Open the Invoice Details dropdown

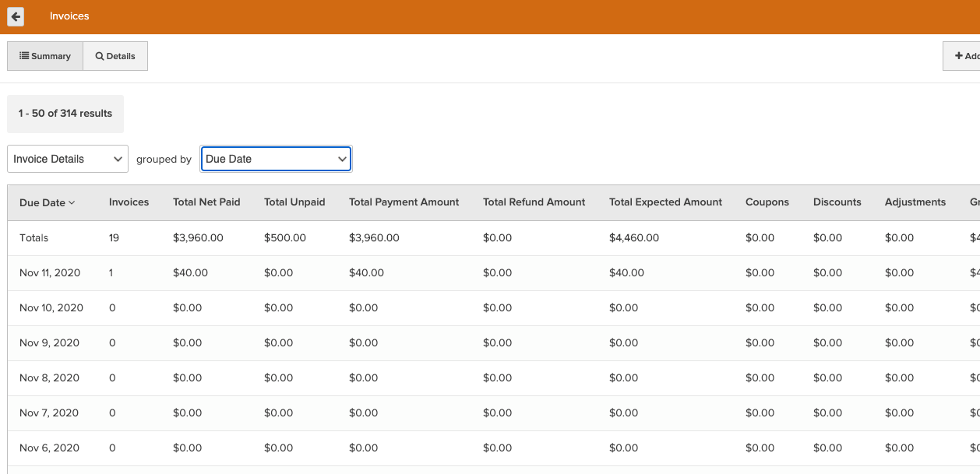[68, 158]
